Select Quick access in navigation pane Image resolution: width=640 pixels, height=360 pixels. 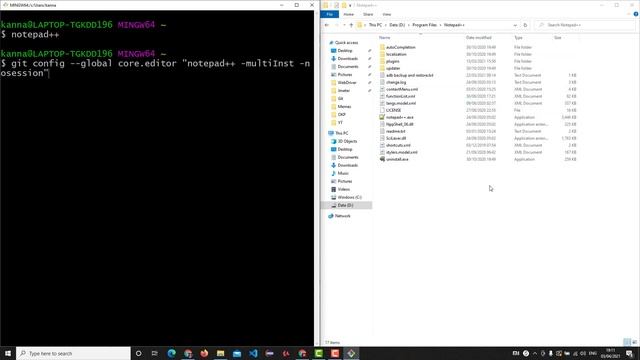346,42
